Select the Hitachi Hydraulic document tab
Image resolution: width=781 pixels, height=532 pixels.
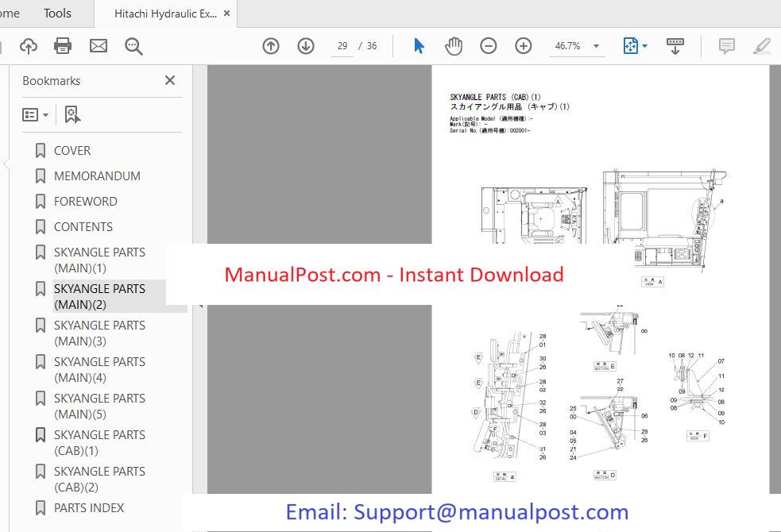point(165,13)
